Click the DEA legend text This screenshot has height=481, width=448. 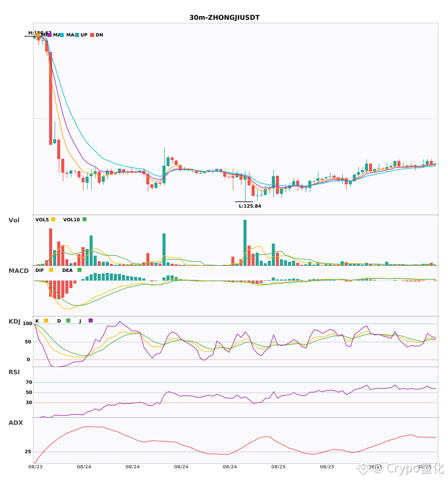(x=67, y=270)
